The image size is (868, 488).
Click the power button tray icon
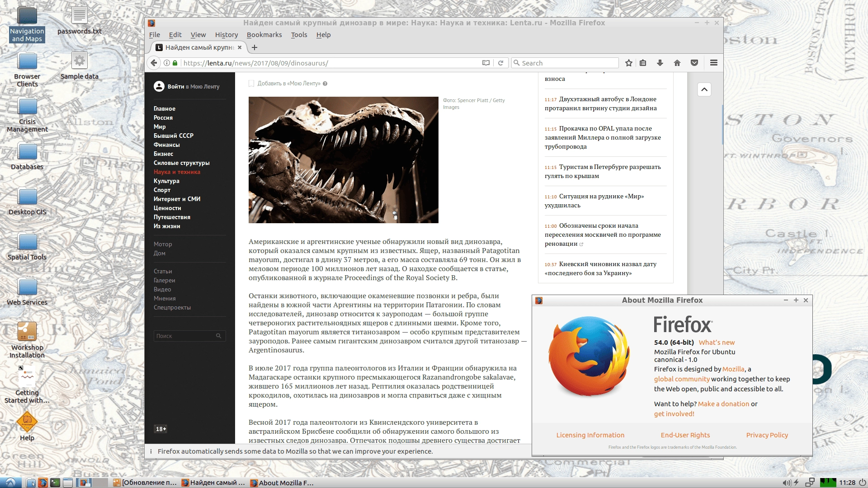coord(862,483)
